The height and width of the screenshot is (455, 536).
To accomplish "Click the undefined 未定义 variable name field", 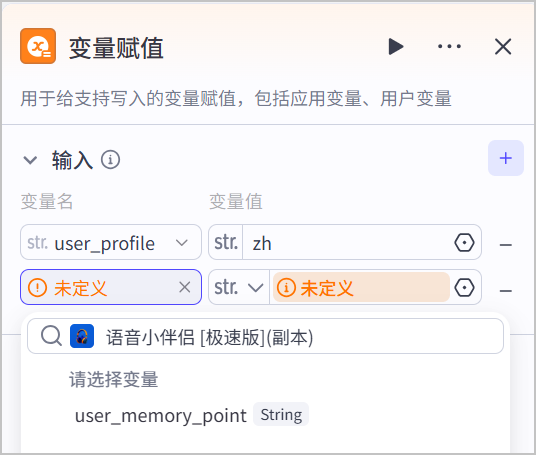I will 111,287.
